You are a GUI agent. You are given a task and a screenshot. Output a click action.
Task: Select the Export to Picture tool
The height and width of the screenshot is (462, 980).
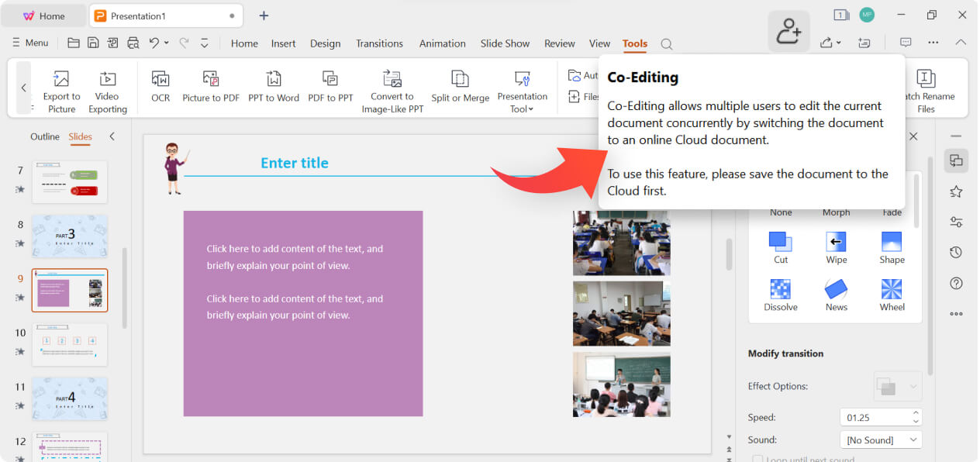[61, 88]
